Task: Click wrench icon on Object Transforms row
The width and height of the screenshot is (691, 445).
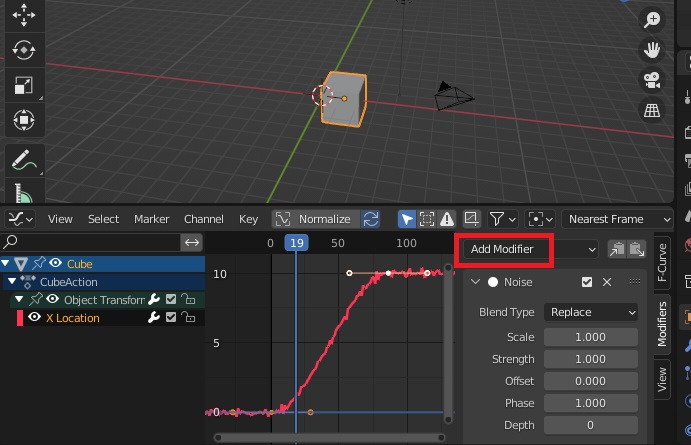Action: point(154,300)
